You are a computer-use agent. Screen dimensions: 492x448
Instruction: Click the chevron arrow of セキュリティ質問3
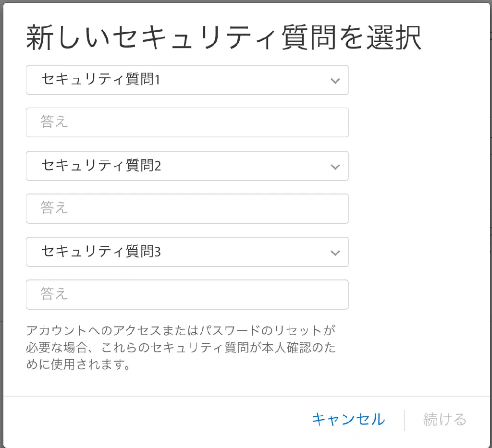click(x=335, y=253)
